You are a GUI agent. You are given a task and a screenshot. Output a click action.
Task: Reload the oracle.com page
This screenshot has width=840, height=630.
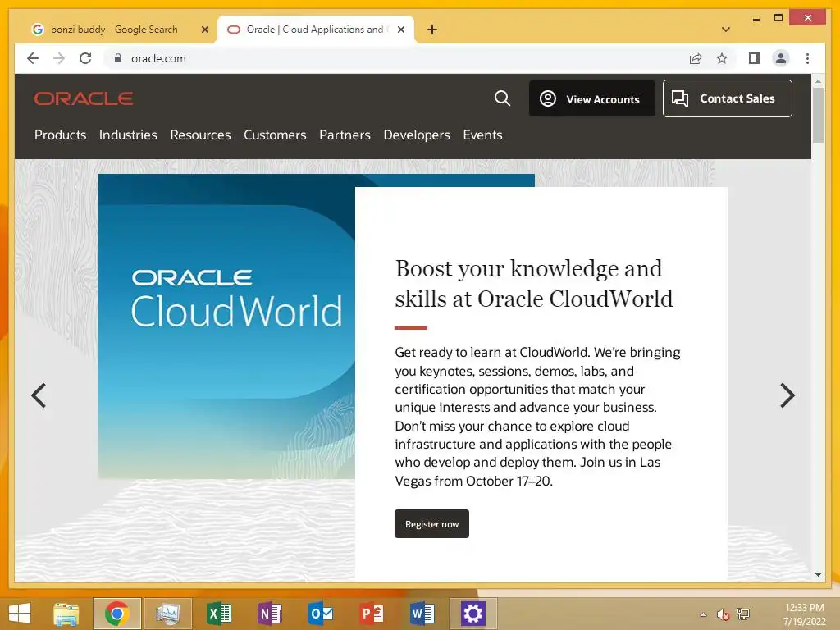click(x=85, y=58)
